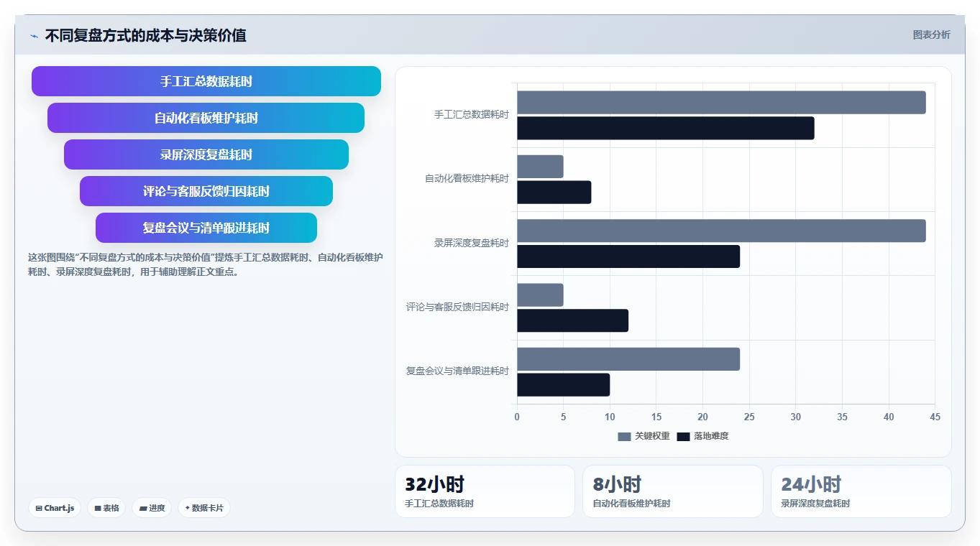Click the gray bar for 自动化看板维护耗时
Screen dimensions: 980x546
point(540,167)
